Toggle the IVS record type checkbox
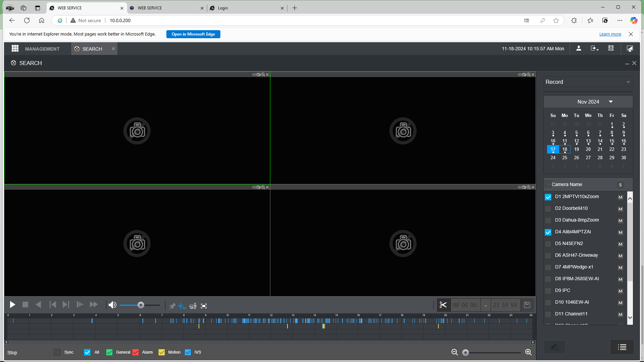 [x=188, y=352]
